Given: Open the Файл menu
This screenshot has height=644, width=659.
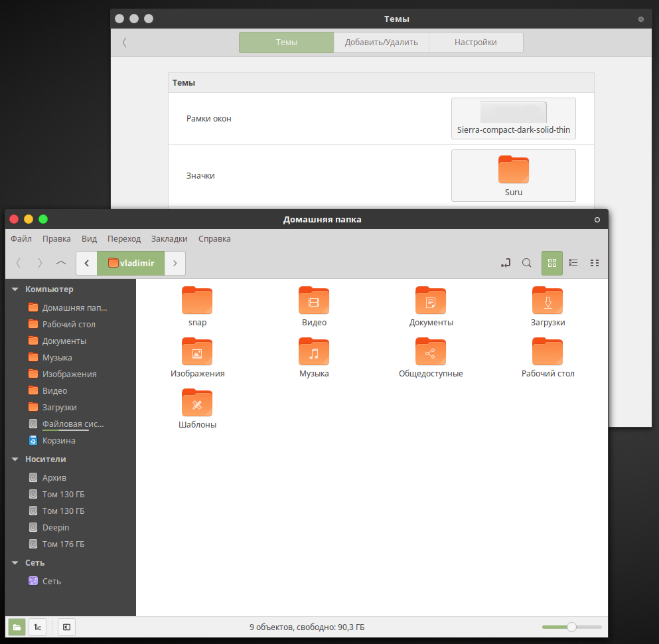Looking at the screenshot, I should 21,238.
